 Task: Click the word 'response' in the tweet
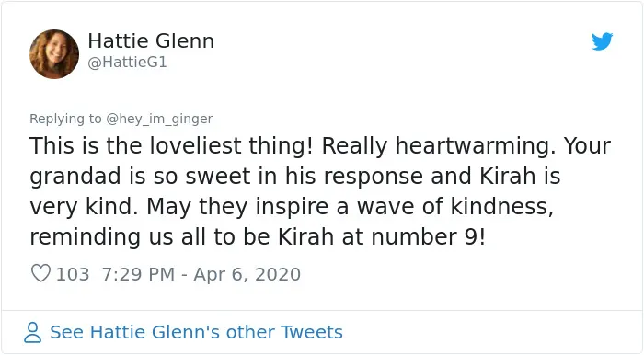(373, 177)
